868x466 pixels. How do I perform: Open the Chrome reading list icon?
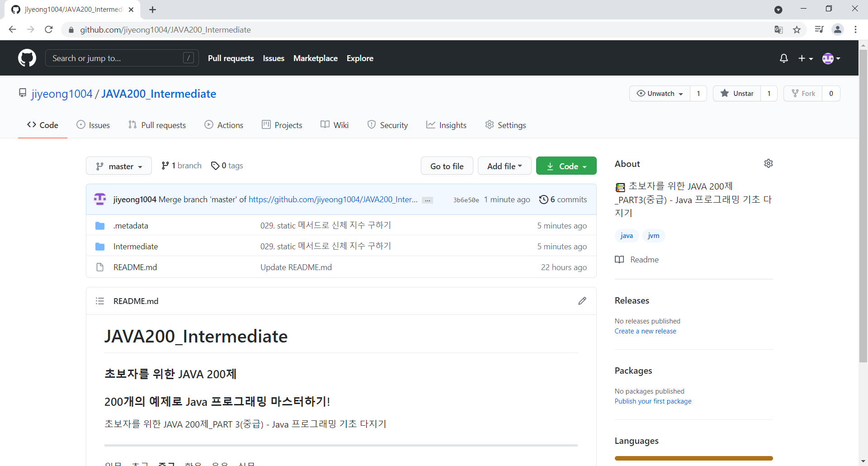[819, 29]
